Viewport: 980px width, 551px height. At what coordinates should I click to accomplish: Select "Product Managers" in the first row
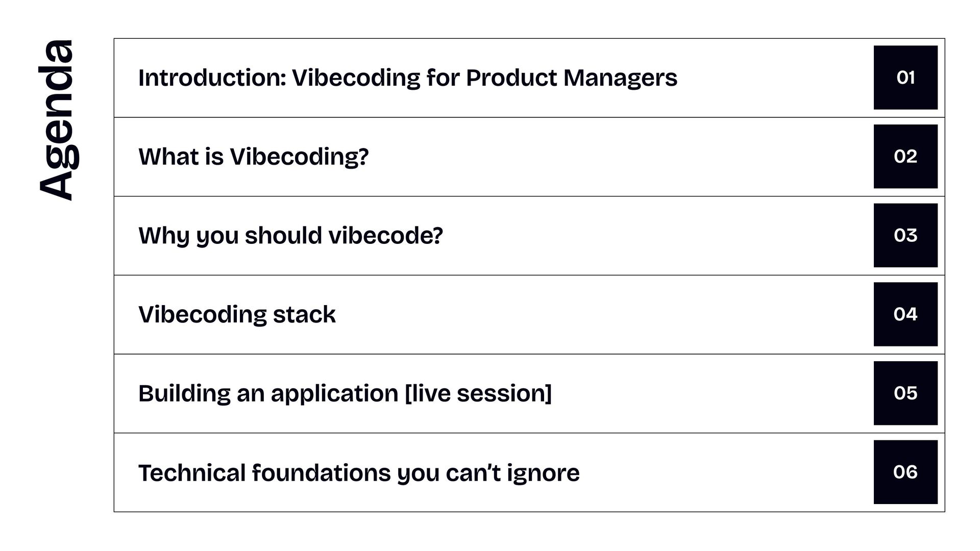point(571,78)
